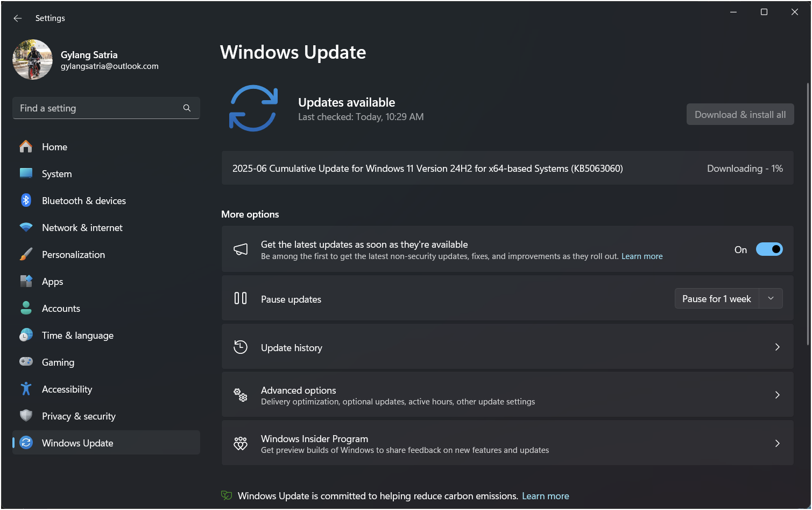The height and width of the screenshot is (510, 812).
Task: Select Windows Update label in sidebar
Action: (x=77, y=443)
